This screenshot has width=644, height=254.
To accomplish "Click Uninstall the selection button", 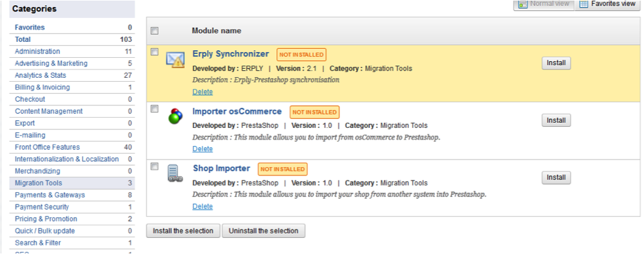I will click(x=263, y=231).
